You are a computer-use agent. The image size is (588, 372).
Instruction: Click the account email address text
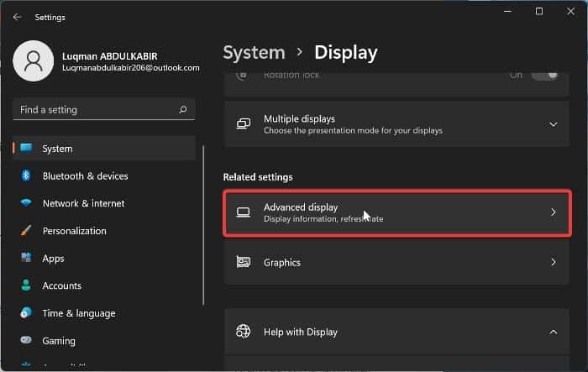130,68
